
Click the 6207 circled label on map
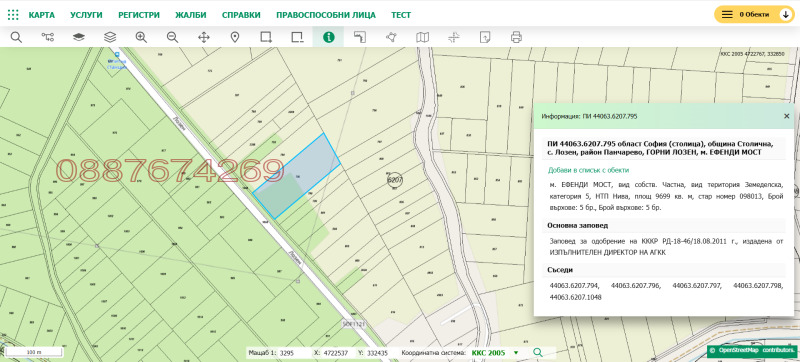(395, 180)
